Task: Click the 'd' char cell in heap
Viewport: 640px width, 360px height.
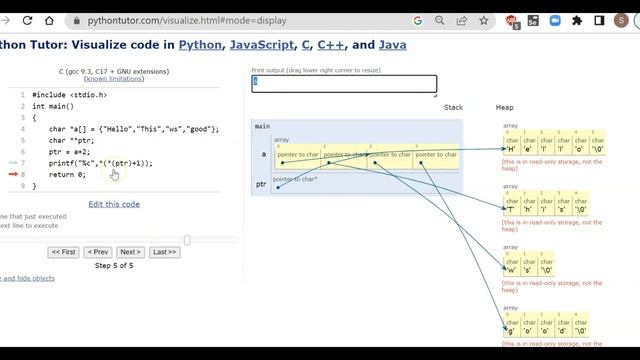Action: click(563, 327)
